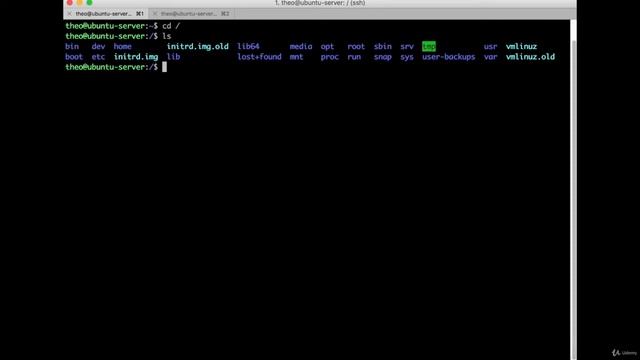Viewport: 640px width, 360px height.
Task: Click the terminal cursor at the last prompt
Action: (164, 67)
